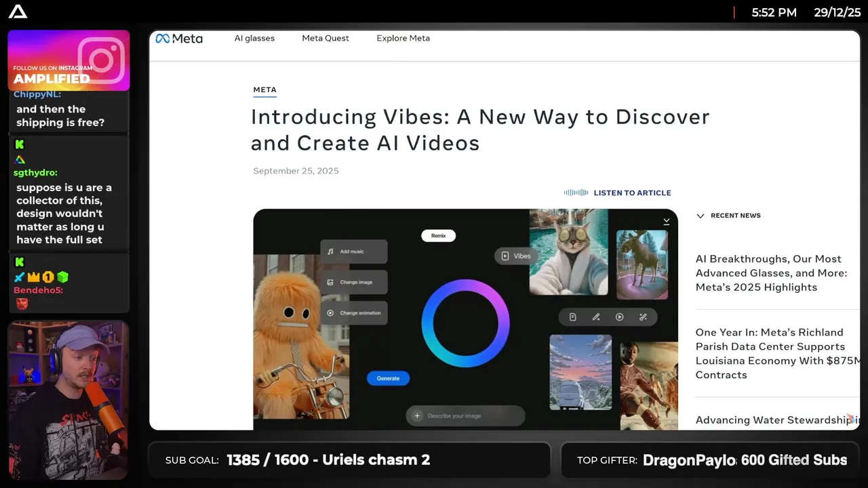Click the play circle icon in the image toolbar
868x488 pixels.
tap(619, 317)
